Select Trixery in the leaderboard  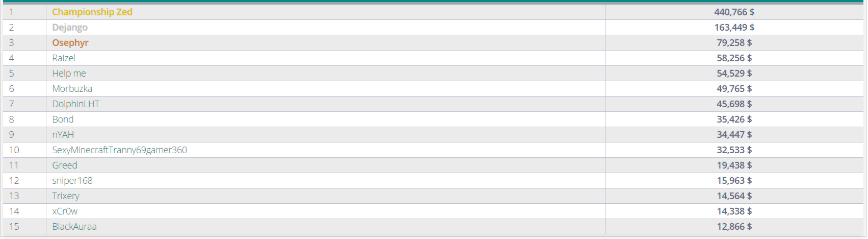66,196
